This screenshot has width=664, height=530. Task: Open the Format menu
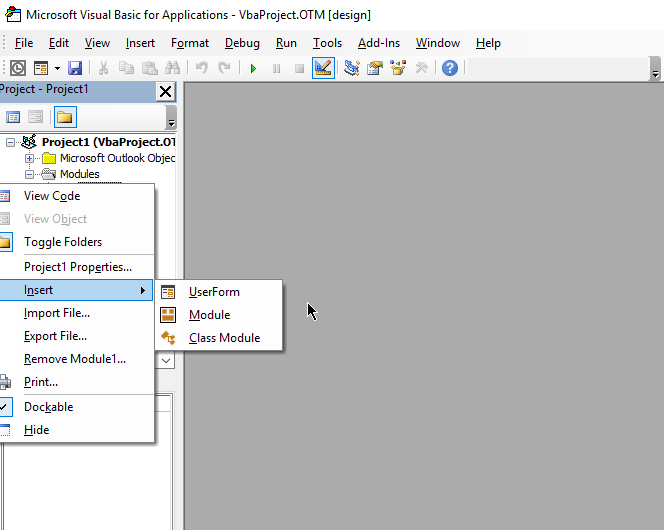pyautogui.click(x=190, y=43)
